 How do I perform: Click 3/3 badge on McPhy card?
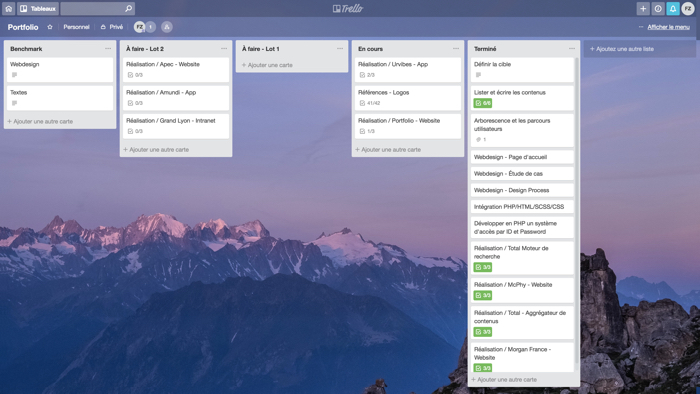coord(483,295)
